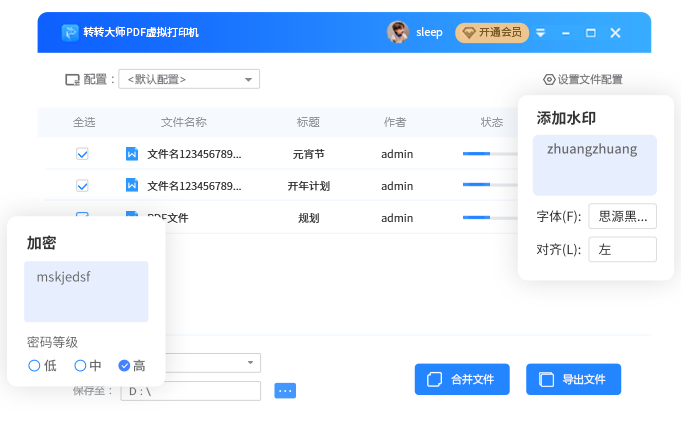
Task: Click the mskjedsf password text box
Action: click(x=86, y=292)
